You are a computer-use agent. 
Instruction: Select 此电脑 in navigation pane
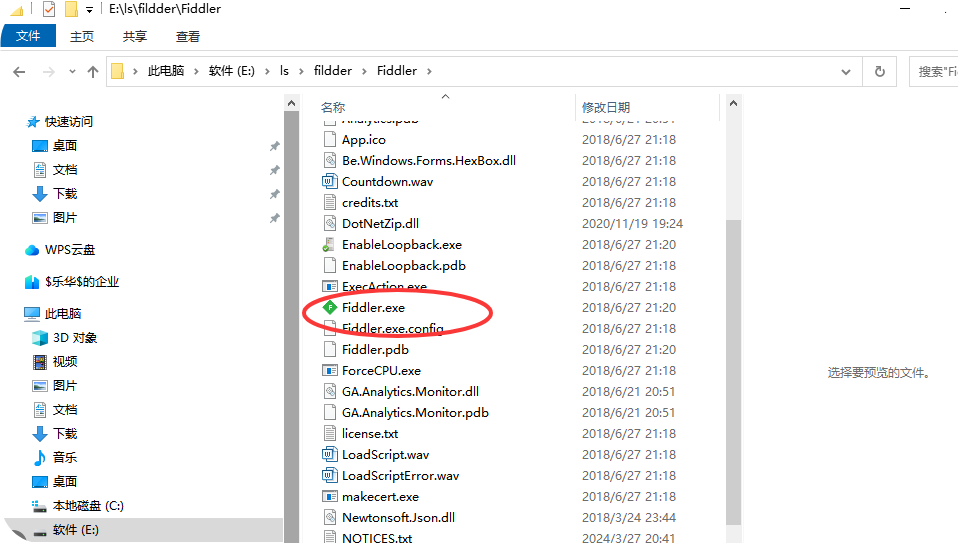[63, 313]
